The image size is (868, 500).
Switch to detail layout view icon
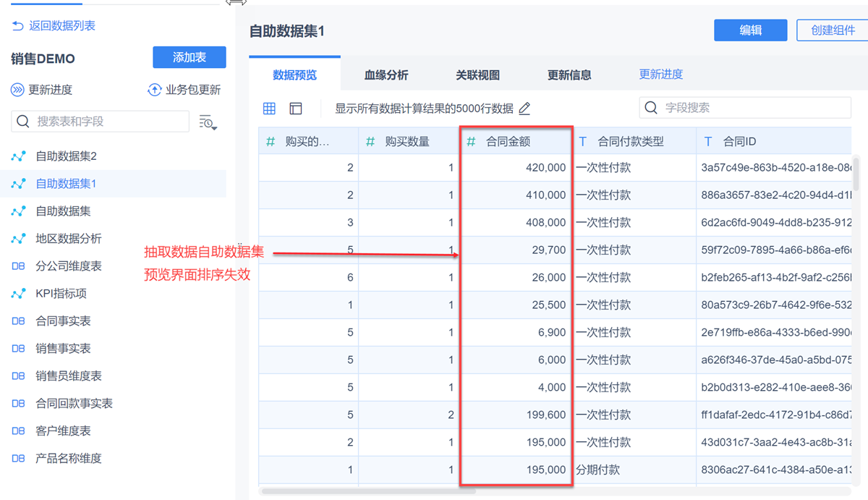[295, 109]
